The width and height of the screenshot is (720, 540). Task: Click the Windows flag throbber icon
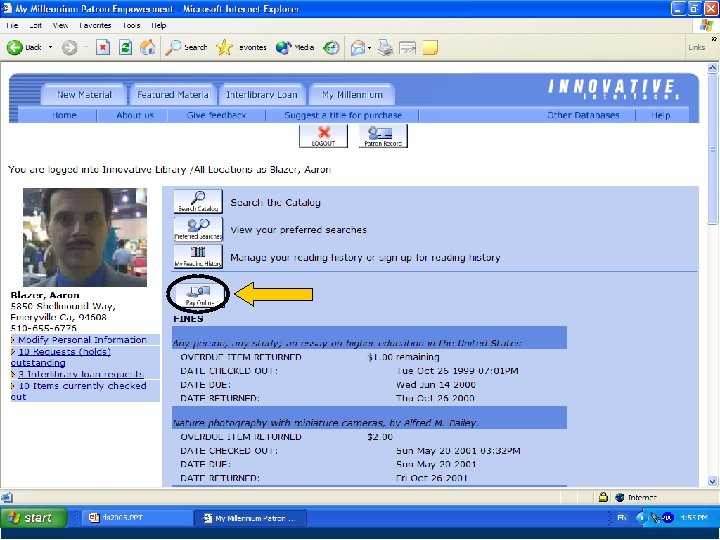pos(707,25)
